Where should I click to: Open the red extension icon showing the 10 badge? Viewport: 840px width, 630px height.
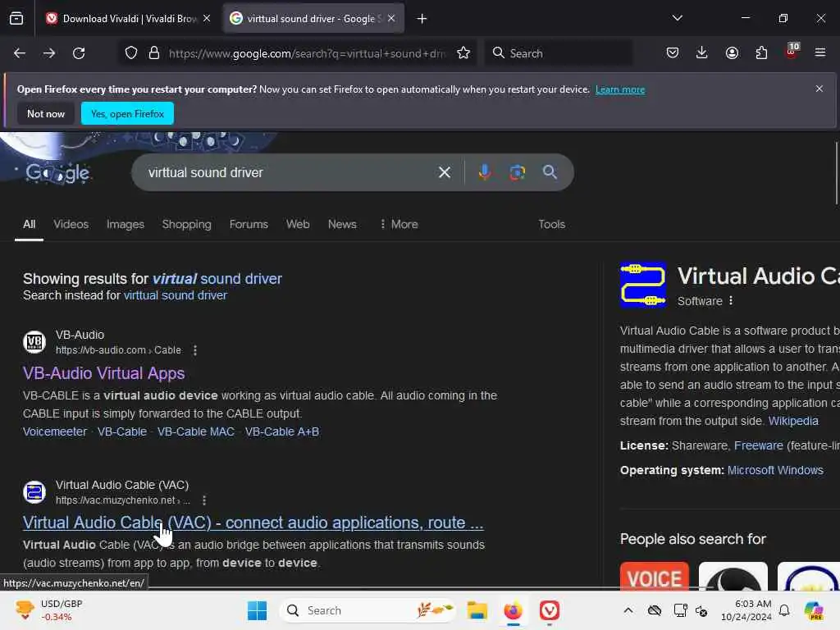(x=792, y=52)
